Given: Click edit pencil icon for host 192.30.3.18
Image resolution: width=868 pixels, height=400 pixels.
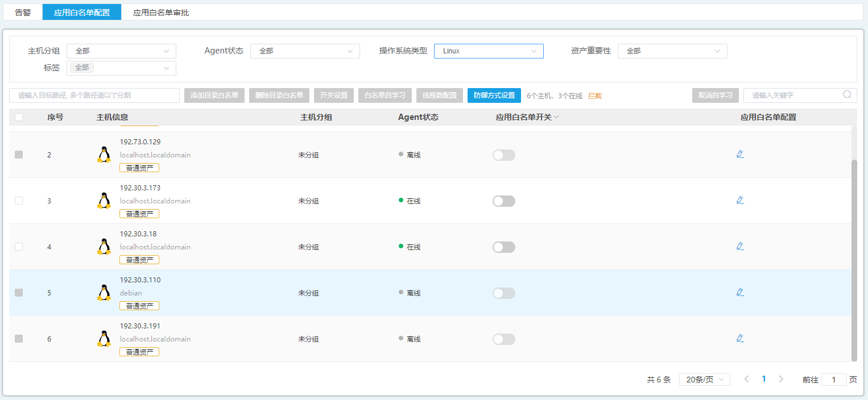Looking at the screenshot, I should click(739, 246).
